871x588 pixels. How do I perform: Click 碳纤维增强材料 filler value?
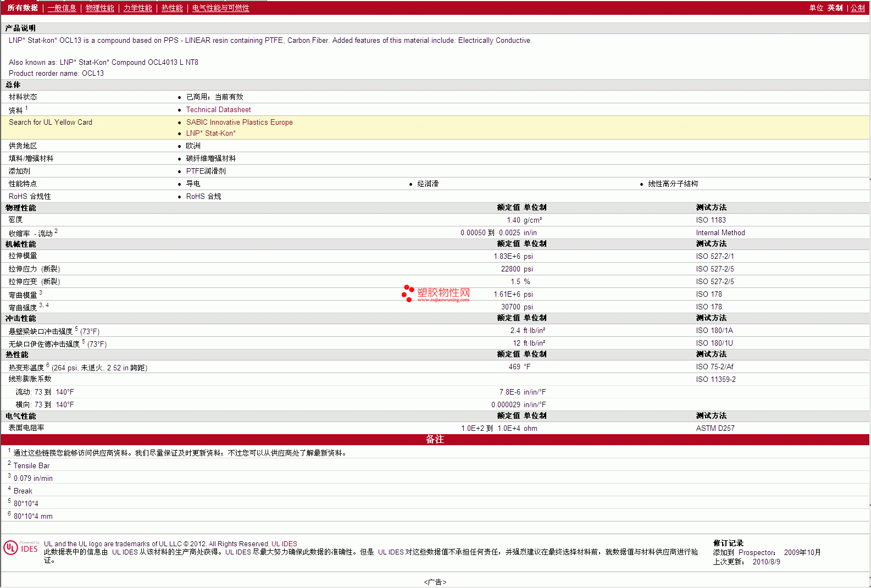[x=210, y=158]
